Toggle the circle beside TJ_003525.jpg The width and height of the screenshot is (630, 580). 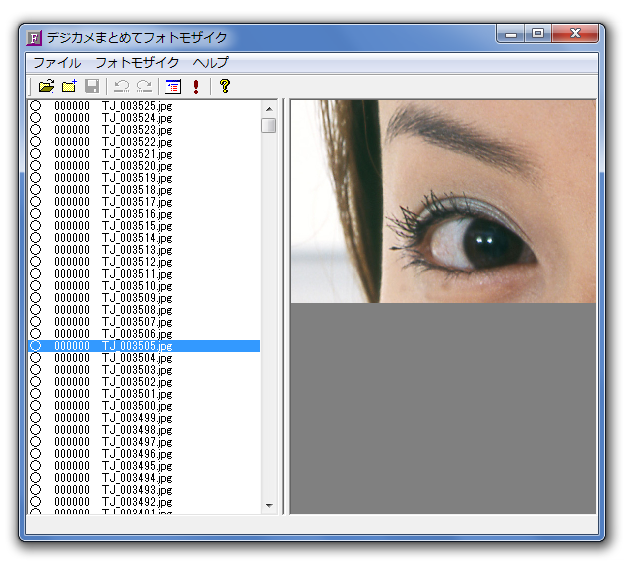click(x=36, y=106)
